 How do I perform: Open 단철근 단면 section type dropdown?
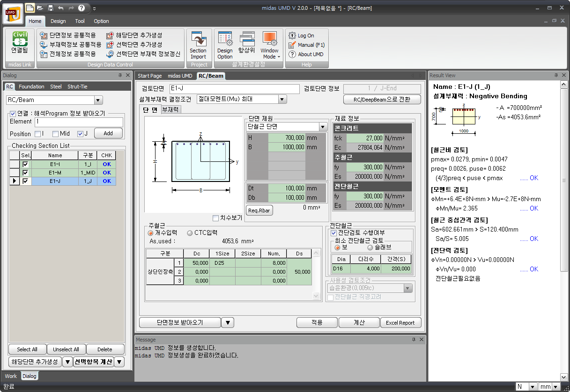323,127
